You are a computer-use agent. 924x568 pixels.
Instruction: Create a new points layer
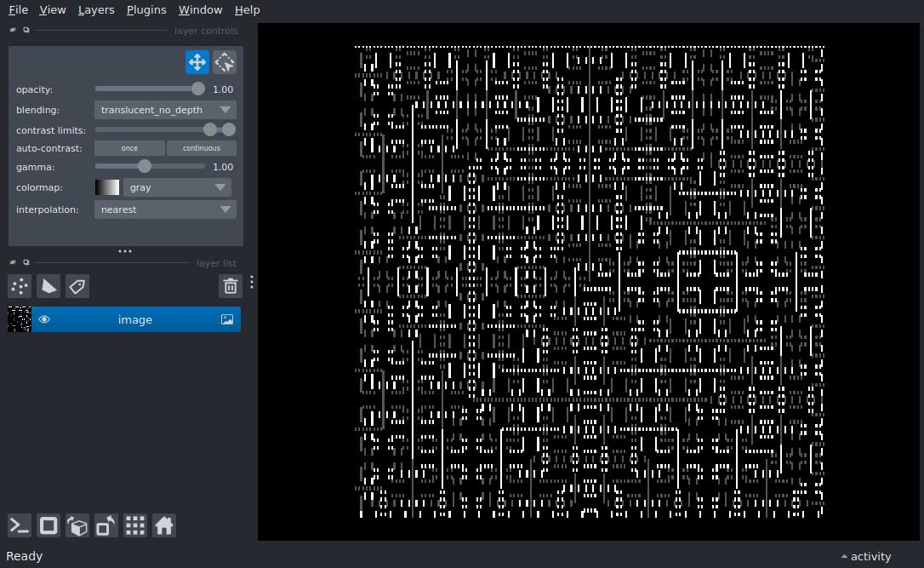point(20,286)
